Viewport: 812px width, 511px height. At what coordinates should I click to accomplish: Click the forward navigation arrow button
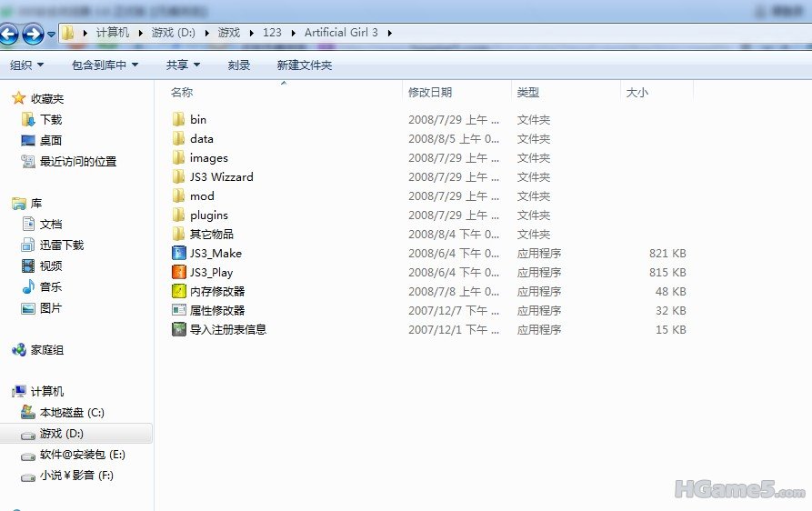[x=33, y=35]
